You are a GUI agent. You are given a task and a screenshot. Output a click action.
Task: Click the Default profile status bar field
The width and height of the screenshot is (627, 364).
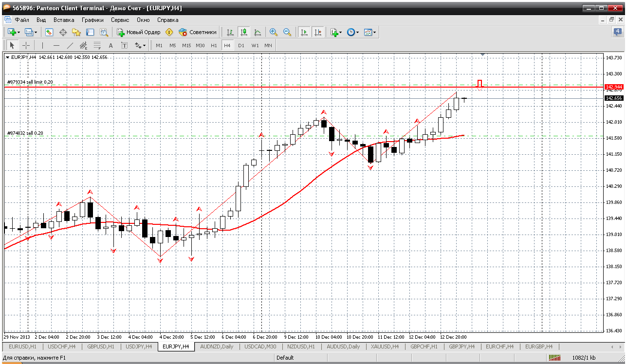point(285,358)
